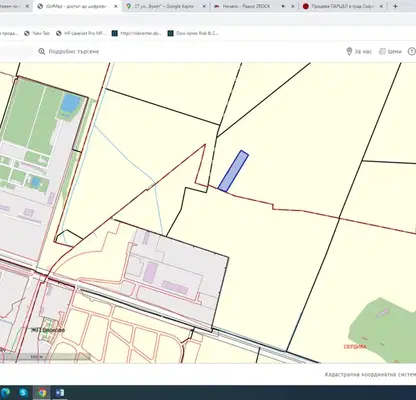Open a new browser tab with plus

(x=395, y=6)
